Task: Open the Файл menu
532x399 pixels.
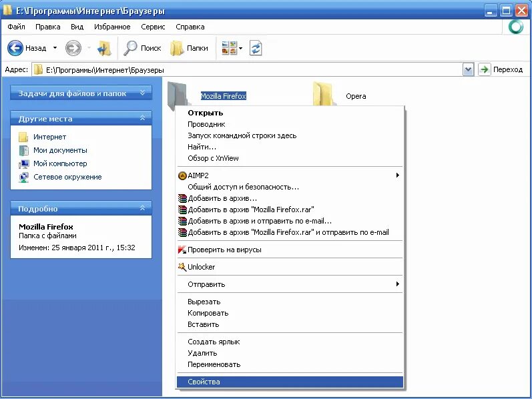Action: tap(16, 27)
